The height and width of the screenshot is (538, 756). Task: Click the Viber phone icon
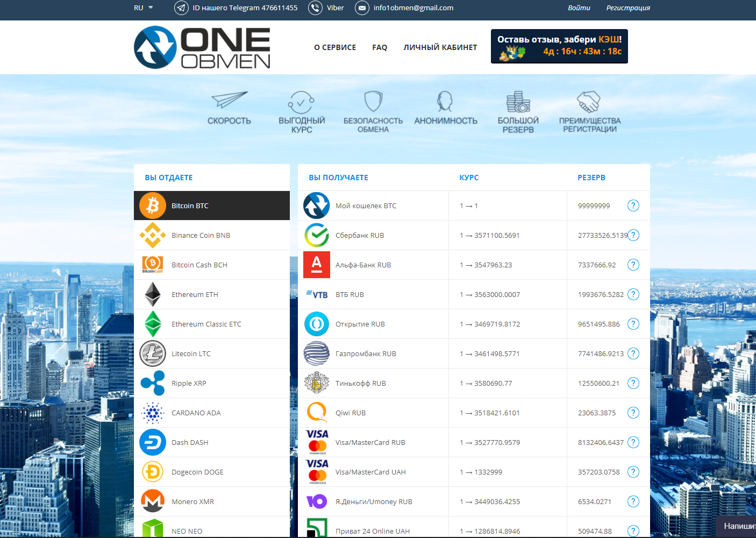[315, 8]
